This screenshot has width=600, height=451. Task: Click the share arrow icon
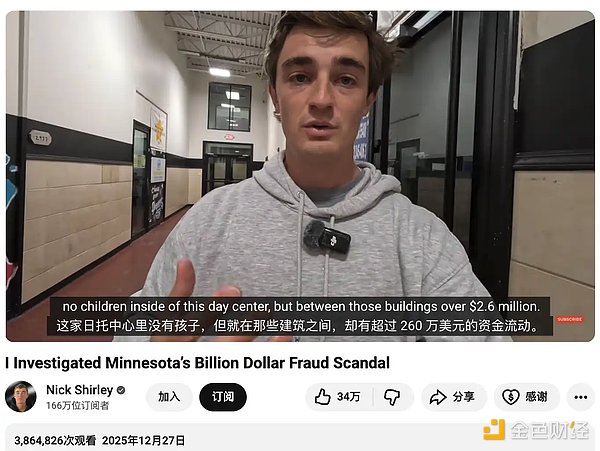pos(438,397)
